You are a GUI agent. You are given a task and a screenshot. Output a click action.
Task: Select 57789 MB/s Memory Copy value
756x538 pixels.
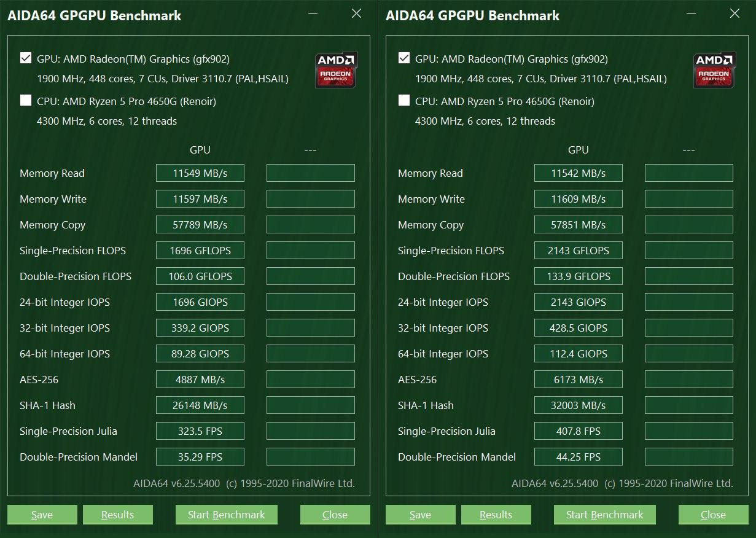click(200, 225)
